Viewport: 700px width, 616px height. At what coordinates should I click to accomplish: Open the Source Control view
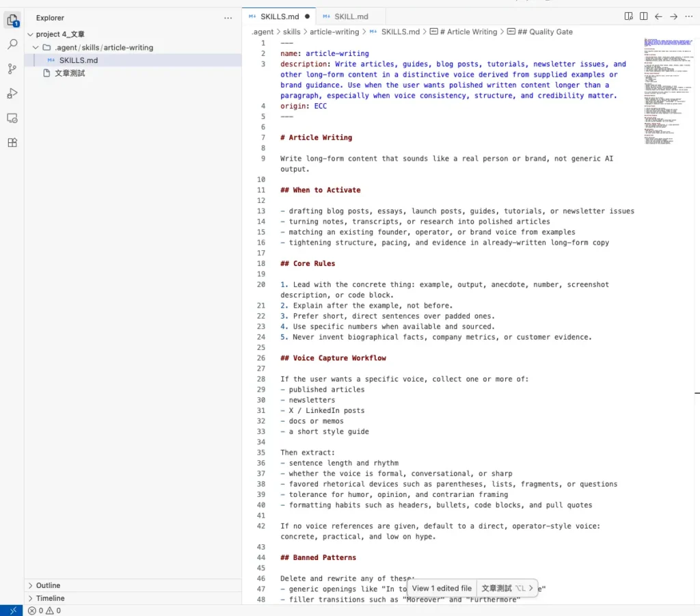click(x=12, y=69)
